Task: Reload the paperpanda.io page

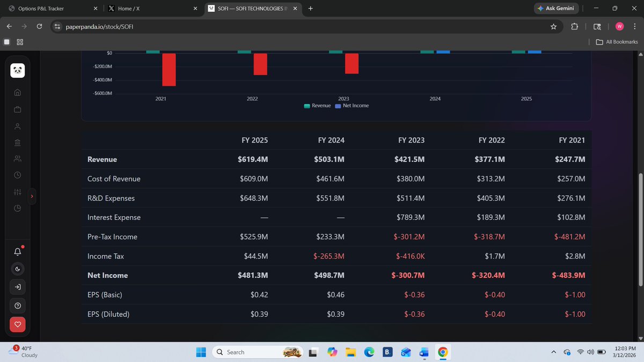Action: [x=39, y=26]
